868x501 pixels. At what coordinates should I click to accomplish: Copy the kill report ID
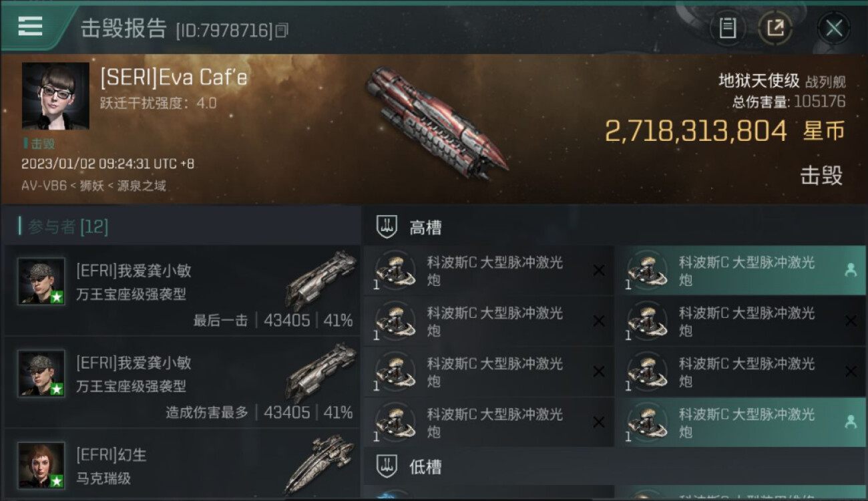pos(282,30)
